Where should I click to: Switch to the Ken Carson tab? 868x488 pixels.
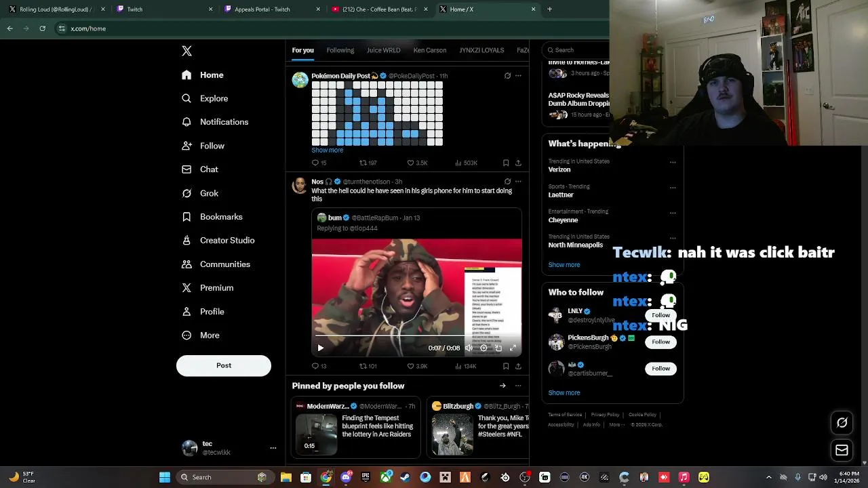(x=430, y=50)
